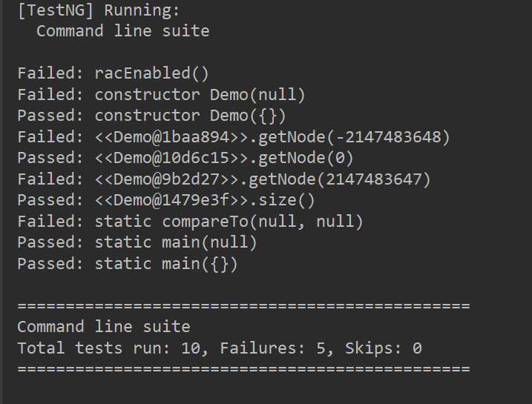Viewport: 532px width, 404px height.
Task: Click the "Total tests run: 10" text
Action: 109,348
